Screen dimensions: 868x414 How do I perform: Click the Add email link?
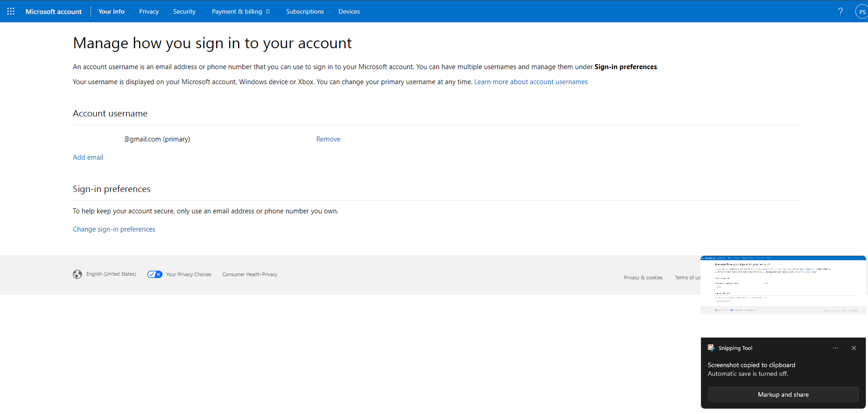click(x=88, y=157)
